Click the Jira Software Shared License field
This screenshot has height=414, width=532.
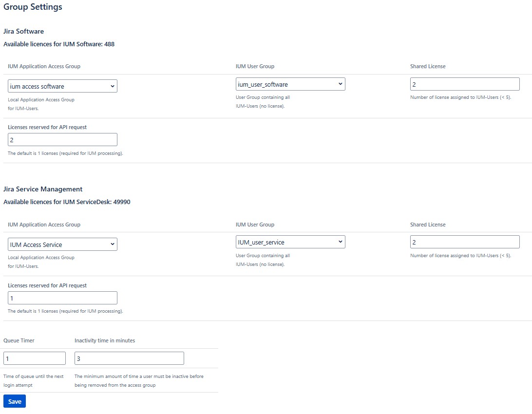coord(465,84)
